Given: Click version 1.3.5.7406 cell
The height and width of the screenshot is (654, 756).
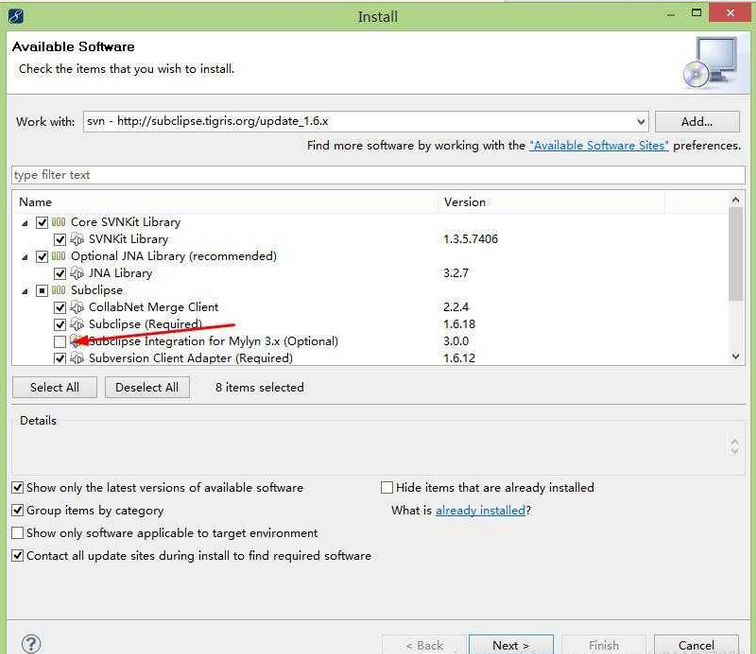Looking at the screenshot, I should coord(471,239).
